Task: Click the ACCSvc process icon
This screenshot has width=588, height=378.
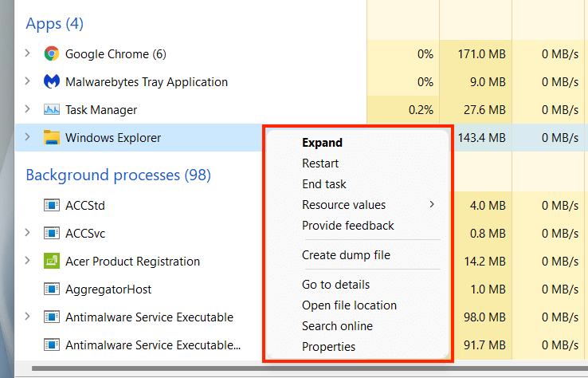Action: tap(52, 234)
